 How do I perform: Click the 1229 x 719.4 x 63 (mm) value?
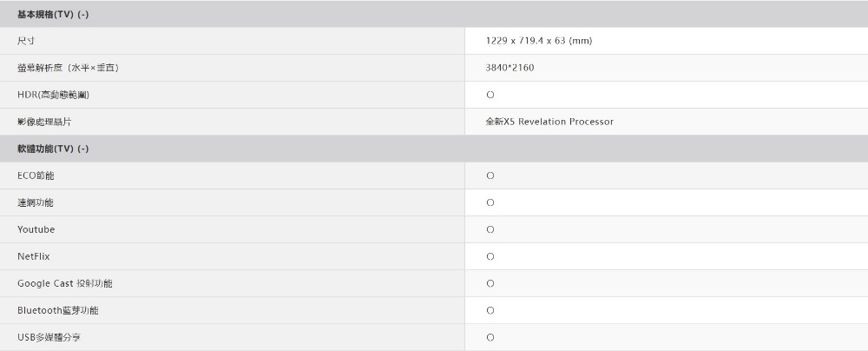(539, 41)
